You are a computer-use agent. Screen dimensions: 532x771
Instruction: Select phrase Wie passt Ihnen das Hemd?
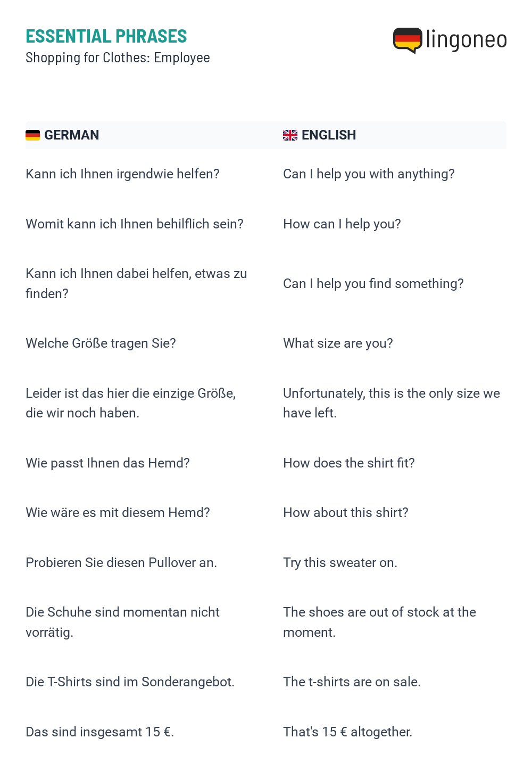(x=107, y=463)
